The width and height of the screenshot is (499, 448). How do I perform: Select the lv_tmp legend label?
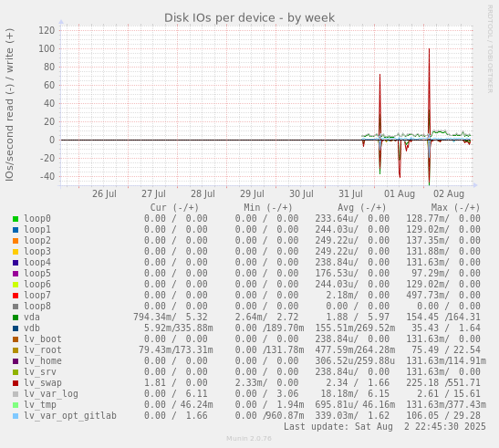point(40,405)
